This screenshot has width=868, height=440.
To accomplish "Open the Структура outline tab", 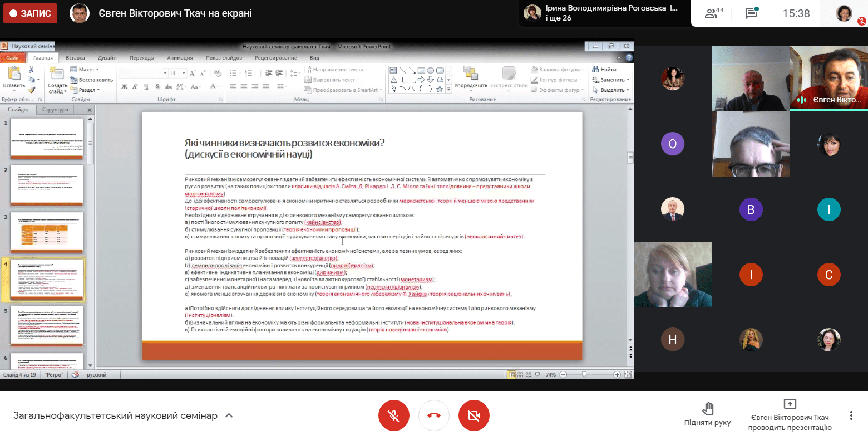I will pyautogui.click(x=55, y=110).
